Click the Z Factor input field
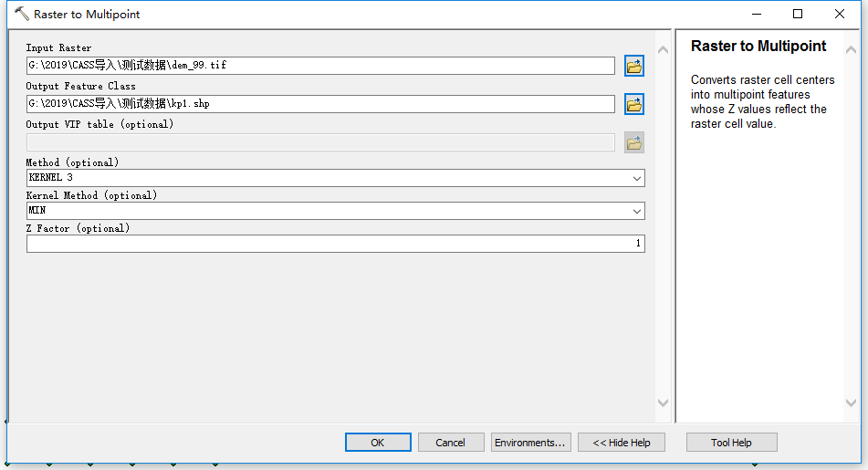 [x=335, y=244]
